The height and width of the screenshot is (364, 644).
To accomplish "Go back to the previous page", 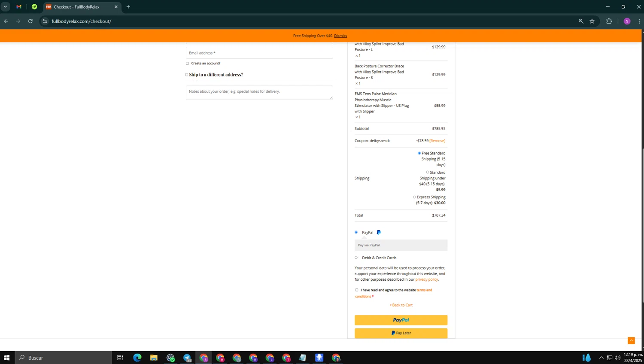I will click(6, 21).
